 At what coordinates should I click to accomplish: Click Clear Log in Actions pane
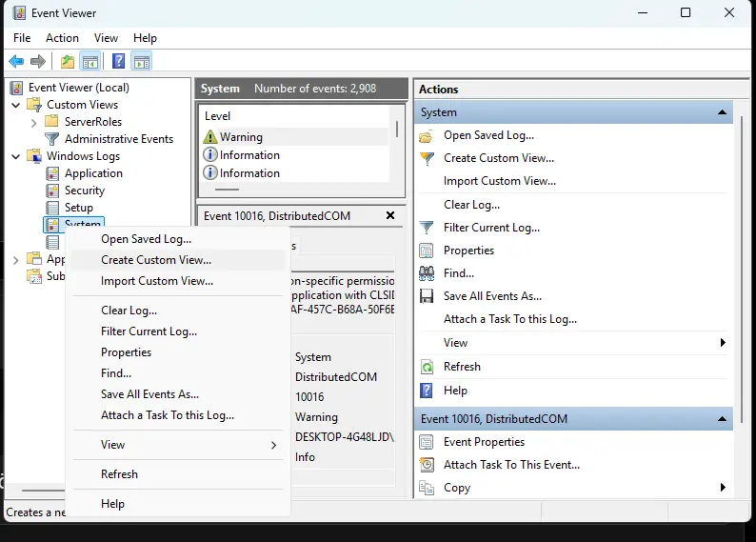[x=471, y=205]
